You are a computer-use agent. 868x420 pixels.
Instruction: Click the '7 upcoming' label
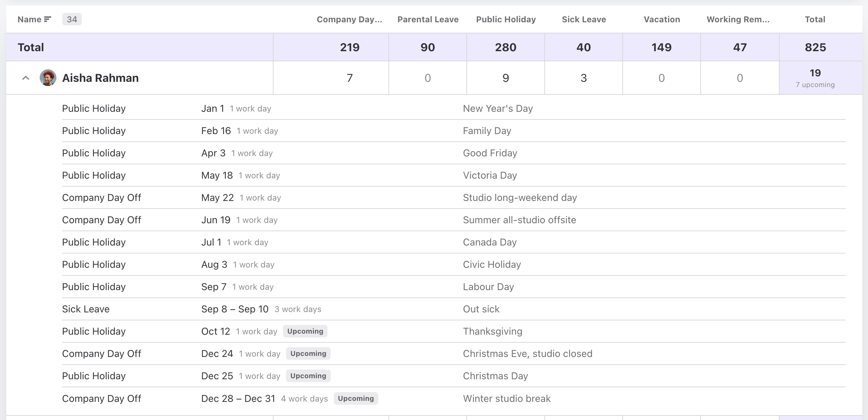click(815, 85)
